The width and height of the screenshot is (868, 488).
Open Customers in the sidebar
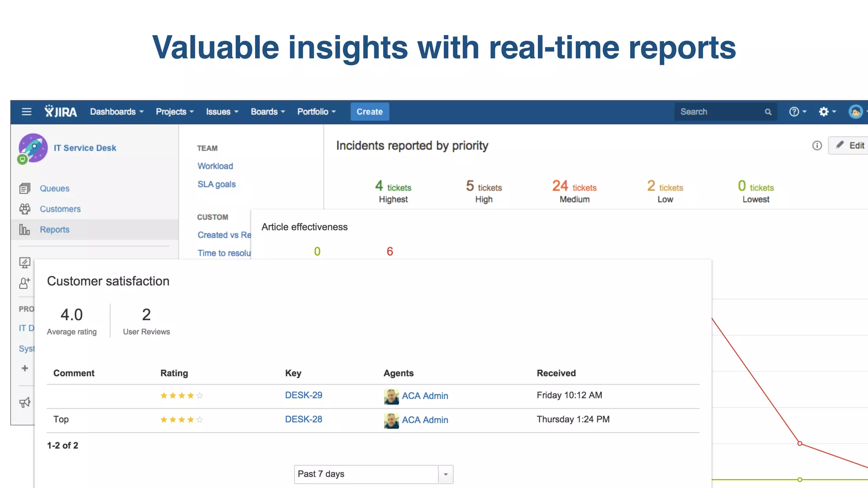[60, 209]
